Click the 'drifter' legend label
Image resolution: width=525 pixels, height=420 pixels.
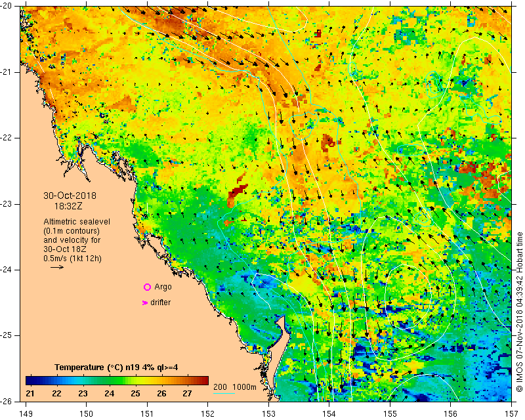point(160,303)
